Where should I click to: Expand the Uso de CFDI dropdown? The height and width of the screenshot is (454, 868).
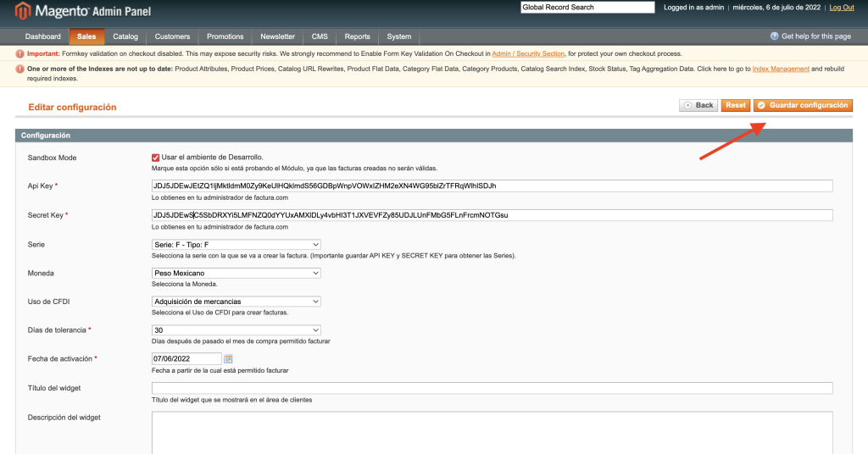tap(236, 302)
